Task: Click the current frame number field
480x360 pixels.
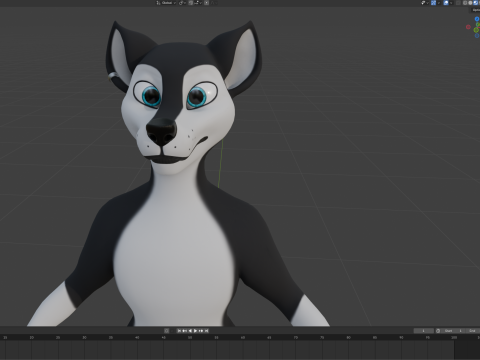Action: (424, 331)
